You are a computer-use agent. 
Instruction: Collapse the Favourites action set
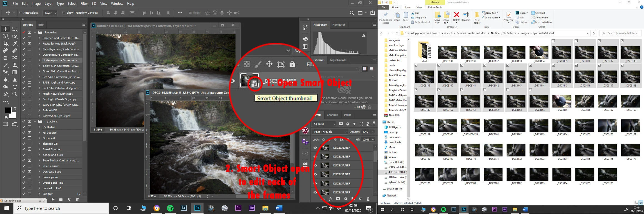(35, 32)
